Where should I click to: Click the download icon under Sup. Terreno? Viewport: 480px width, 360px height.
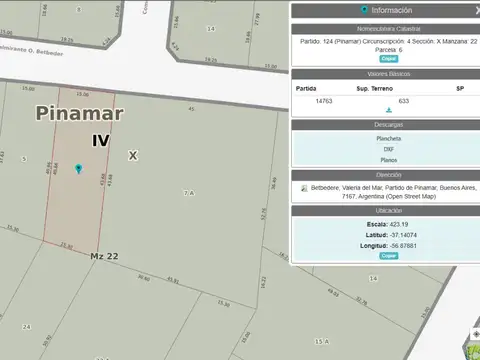[389, 110]
